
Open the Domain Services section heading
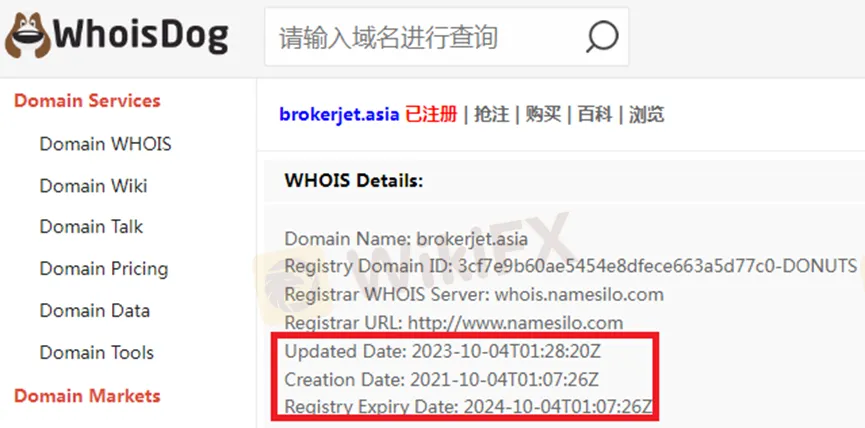(x=87, y=100)
